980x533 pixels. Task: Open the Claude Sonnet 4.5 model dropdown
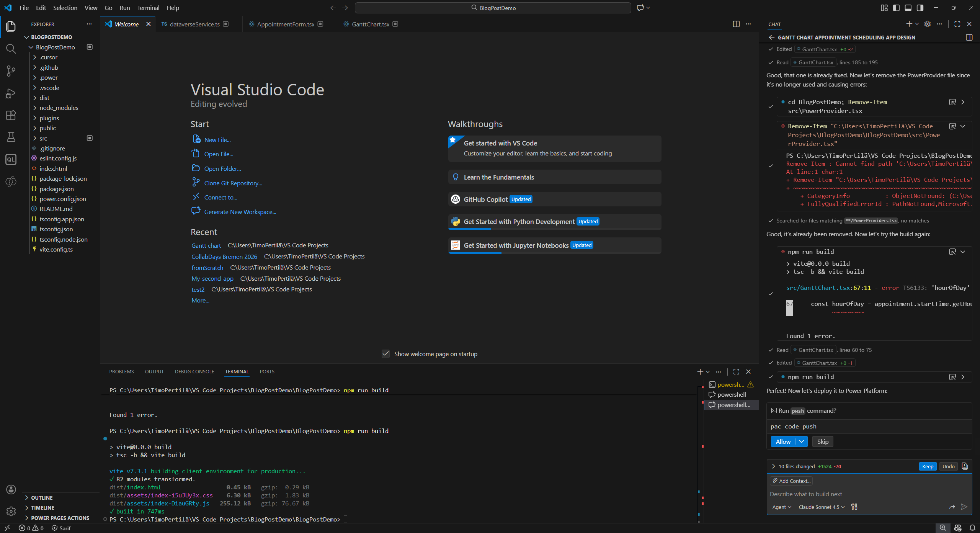821,507
